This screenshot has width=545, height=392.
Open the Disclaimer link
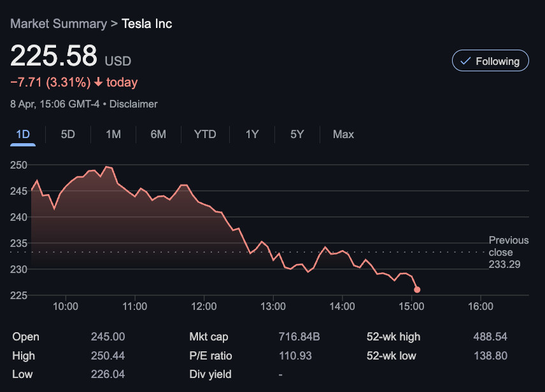[x=134, y=104]
